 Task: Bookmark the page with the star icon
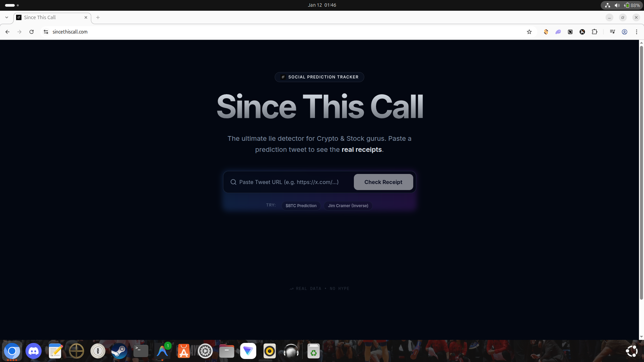point(529,32)
